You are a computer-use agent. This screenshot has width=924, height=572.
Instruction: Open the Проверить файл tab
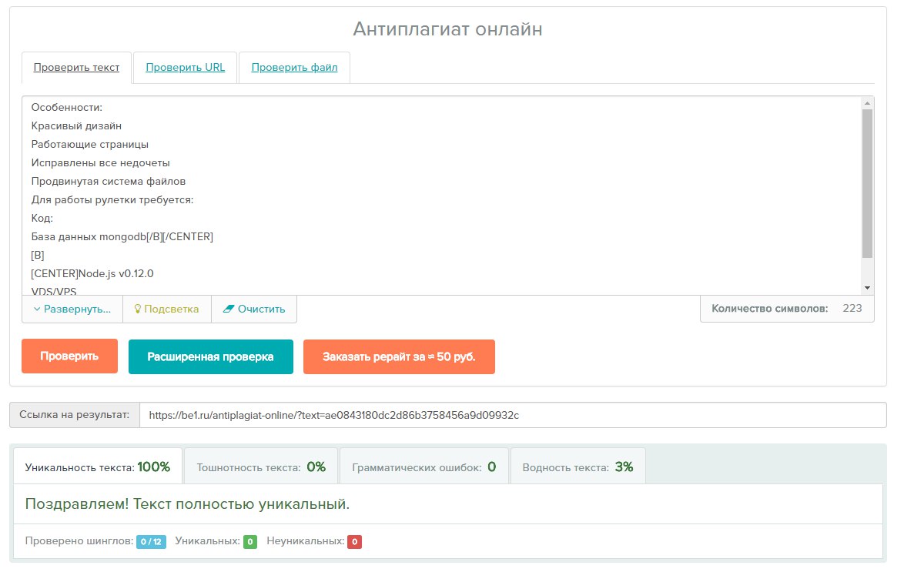[294, 68]
